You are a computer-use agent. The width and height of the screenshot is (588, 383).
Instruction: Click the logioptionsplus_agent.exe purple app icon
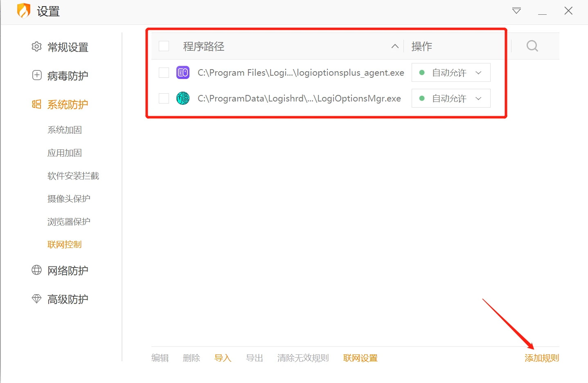pyautogui.click(x=183, y=72)
